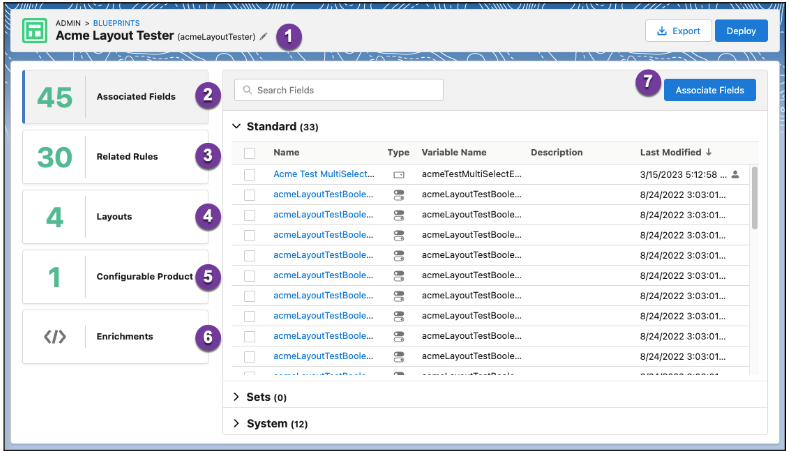Expand the Sets (0) section

tap(236, 397)
